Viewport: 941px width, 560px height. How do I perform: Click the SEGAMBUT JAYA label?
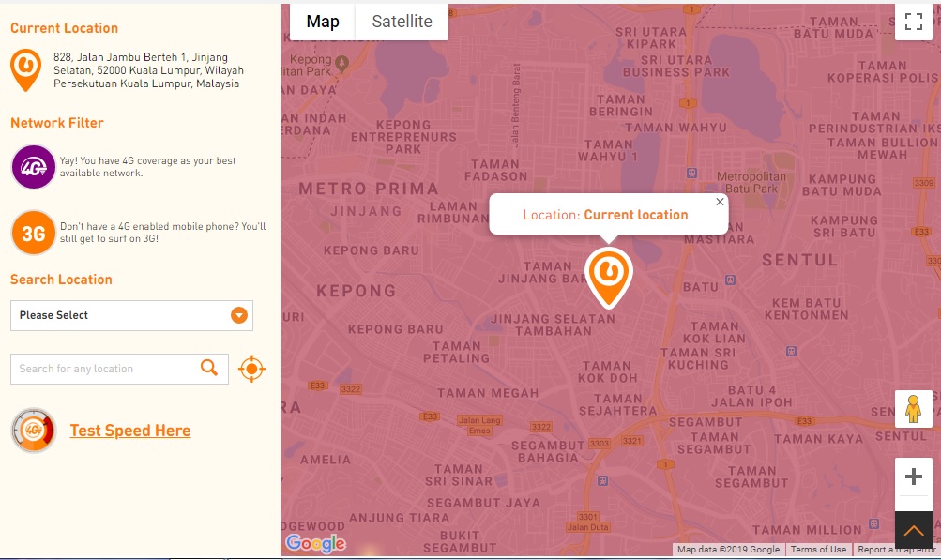click(x=484, y=503)
